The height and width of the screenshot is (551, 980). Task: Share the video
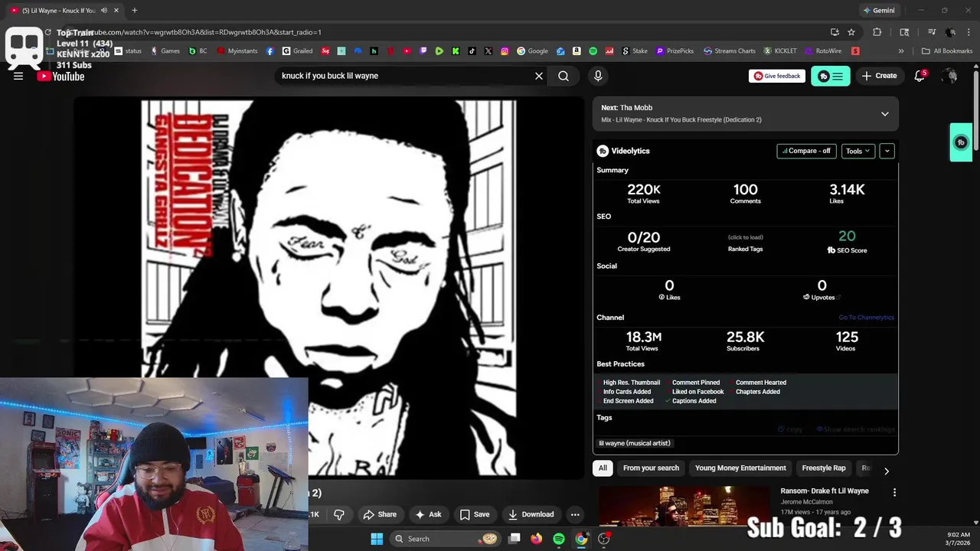pos(380,514)
